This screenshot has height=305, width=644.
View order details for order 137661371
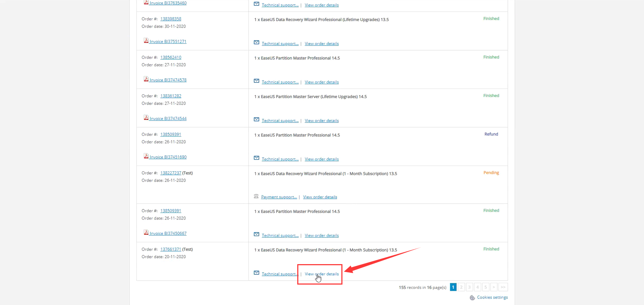(x=322, y=274)
